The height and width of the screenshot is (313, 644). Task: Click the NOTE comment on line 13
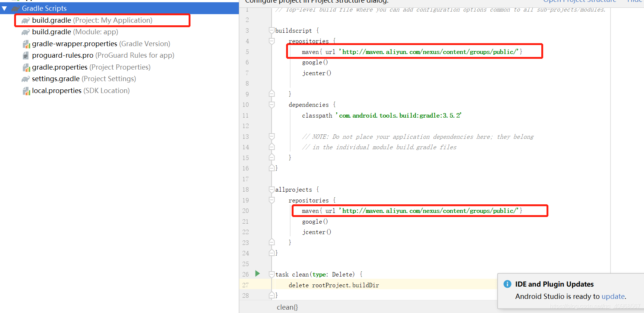point(418,137)
